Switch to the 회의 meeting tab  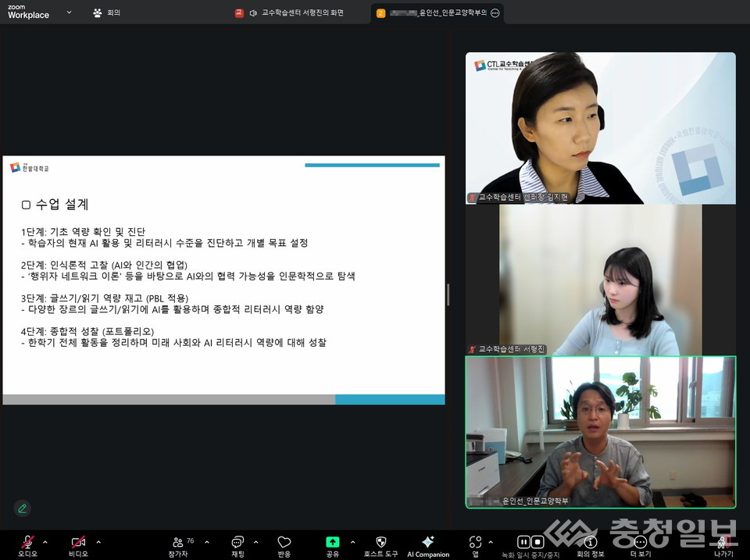click(x=105, y=12)
